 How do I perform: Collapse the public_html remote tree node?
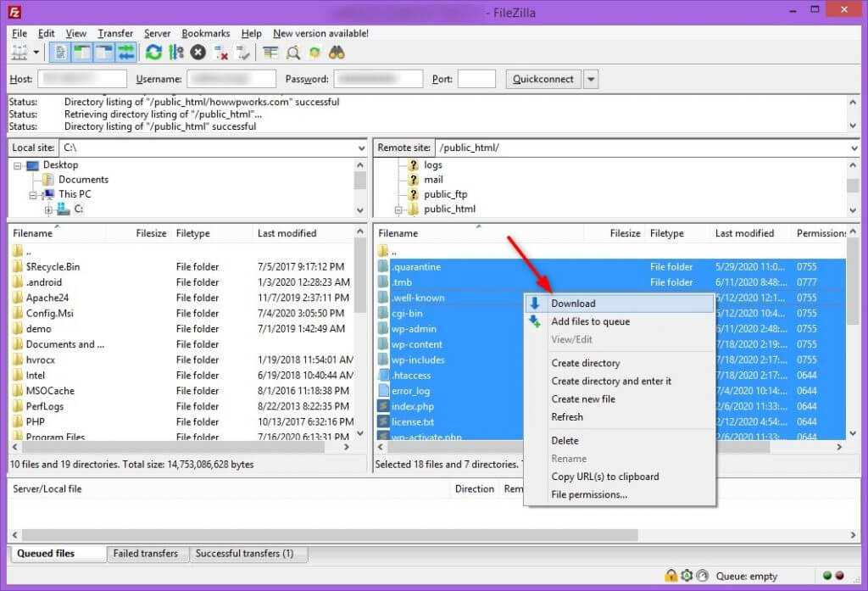[x=398, y=210]
